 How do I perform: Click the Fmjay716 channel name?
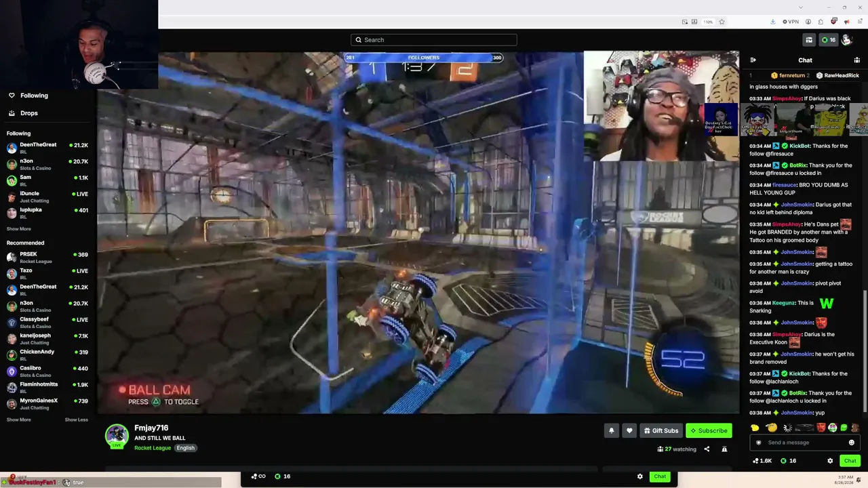click(151, 428)
